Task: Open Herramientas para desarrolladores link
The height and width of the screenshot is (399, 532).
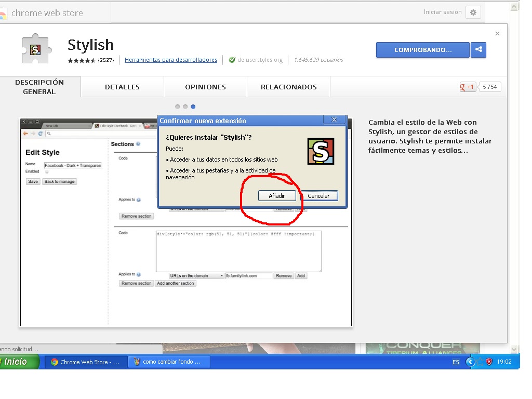Action: 170,60
